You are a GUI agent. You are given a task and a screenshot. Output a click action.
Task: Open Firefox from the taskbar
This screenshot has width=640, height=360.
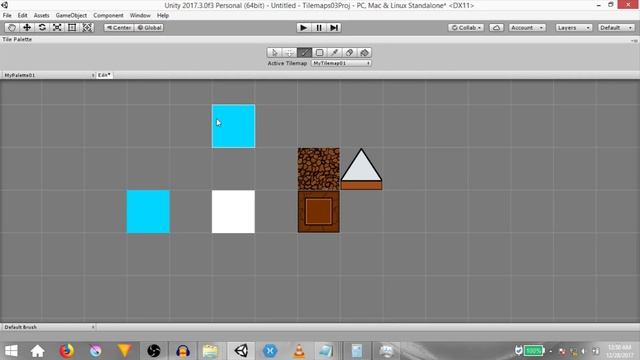tap(67, 351)
